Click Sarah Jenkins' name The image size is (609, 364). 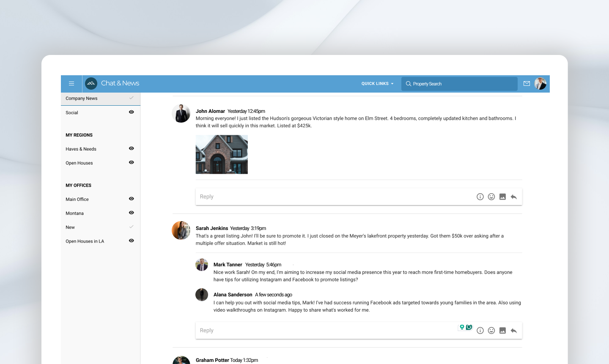212,228
